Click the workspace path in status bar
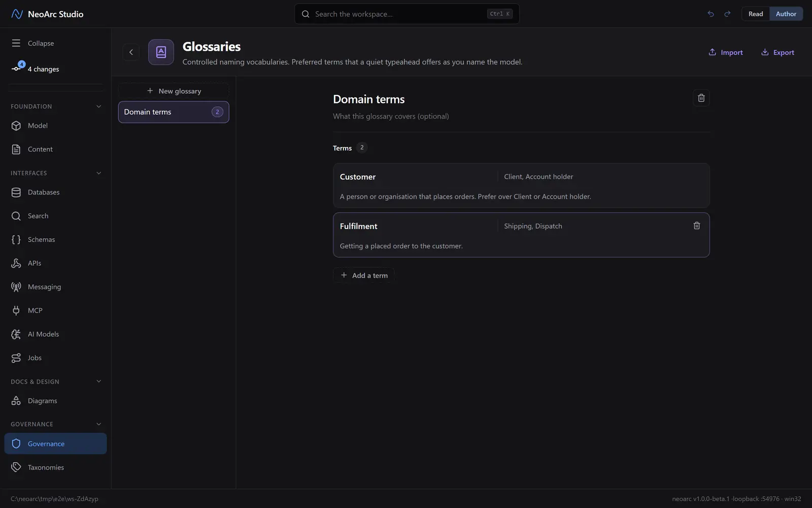 [x=54, y=499]
